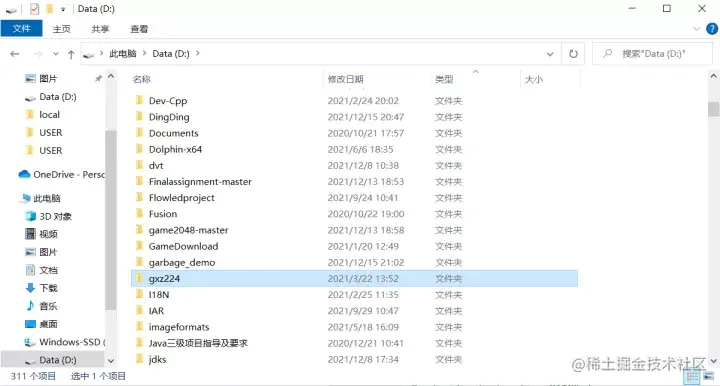Click the Forward navigation arrow

coord(38,54)
